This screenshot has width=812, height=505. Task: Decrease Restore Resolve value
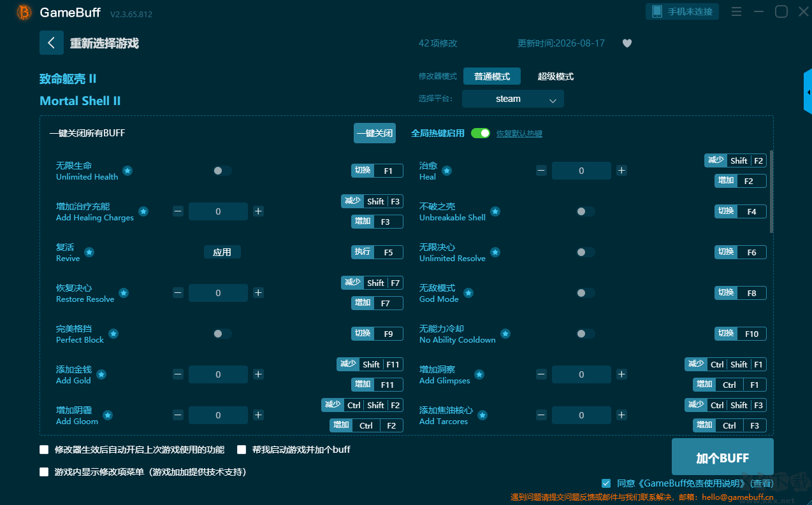[x=178, y=293]
